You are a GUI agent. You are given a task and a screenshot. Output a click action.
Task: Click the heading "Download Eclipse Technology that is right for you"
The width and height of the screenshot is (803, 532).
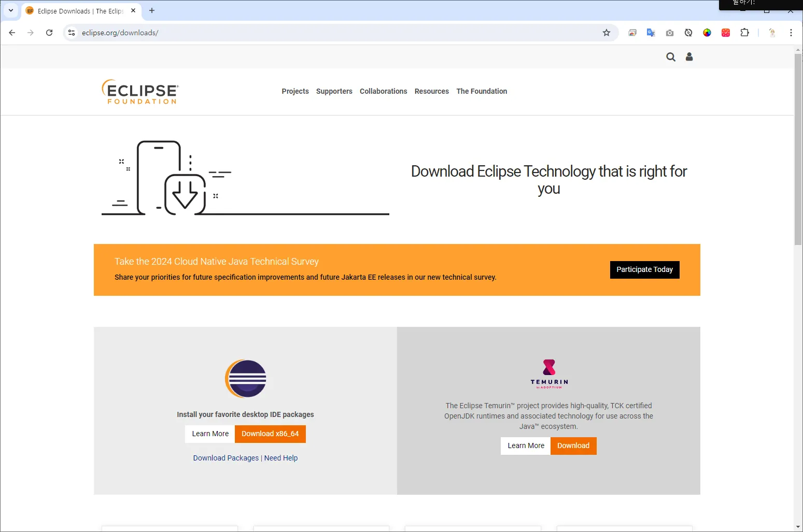click(548, 180)
